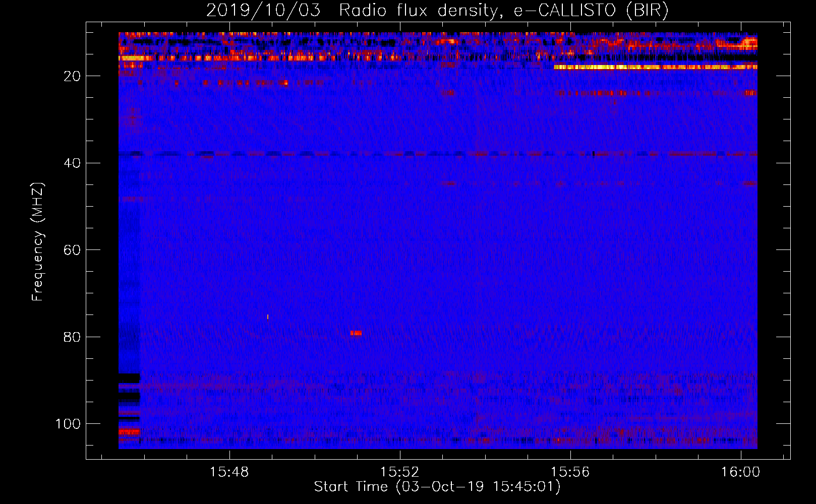This screenshot has height=504, width=816.
Task: Click the 16:00 time tick label
Action: pyautogui.click(x=741, y=472)
